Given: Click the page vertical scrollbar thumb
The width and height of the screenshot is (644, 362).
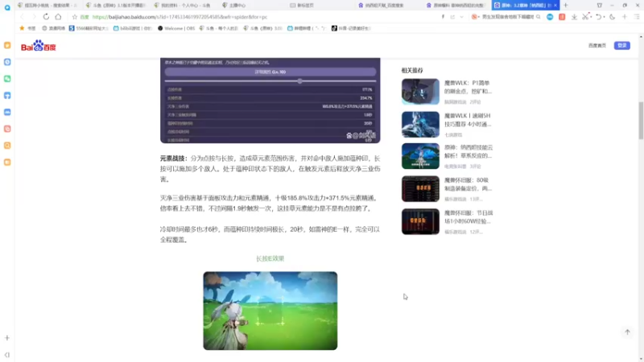Looking at the screenshot, I should (641, 120).
